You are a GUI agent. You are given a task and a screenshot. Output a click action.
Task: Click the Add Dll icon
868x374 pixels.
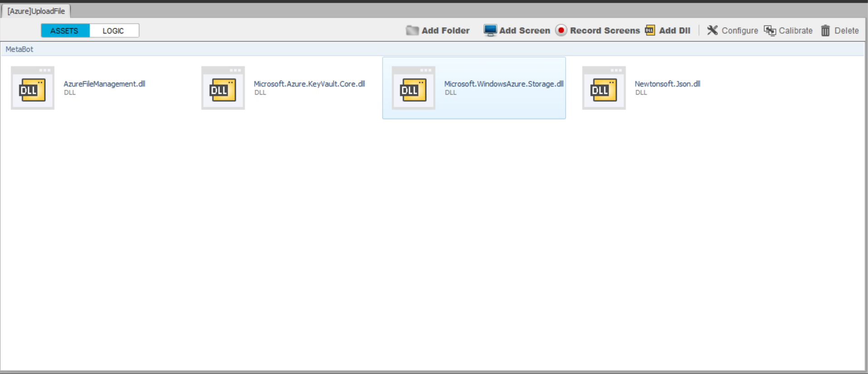click(650, 30)
